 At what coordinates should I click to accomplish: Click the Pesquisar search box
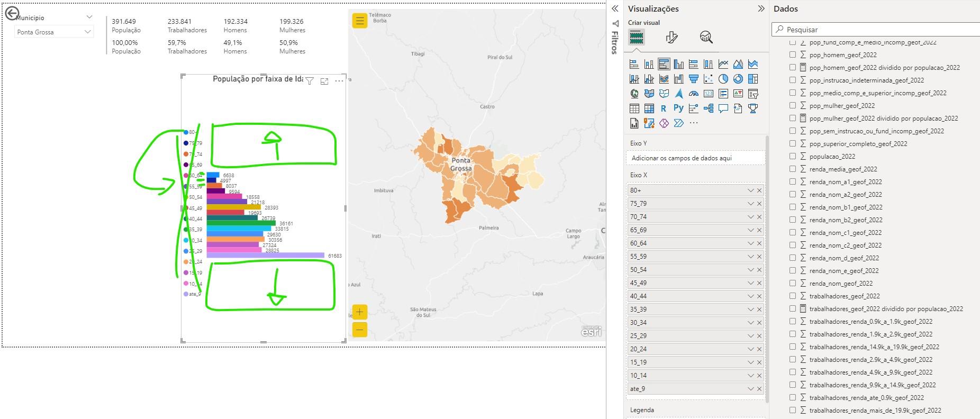pos(876,30)
